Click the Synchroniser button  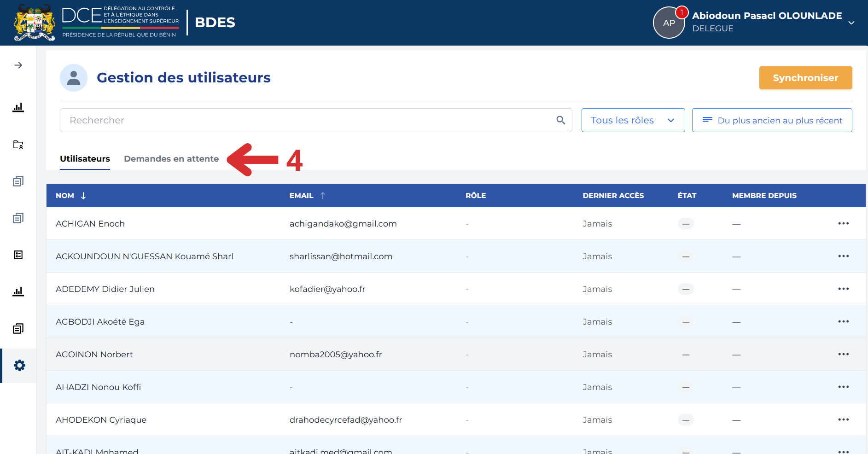point(805,78)
